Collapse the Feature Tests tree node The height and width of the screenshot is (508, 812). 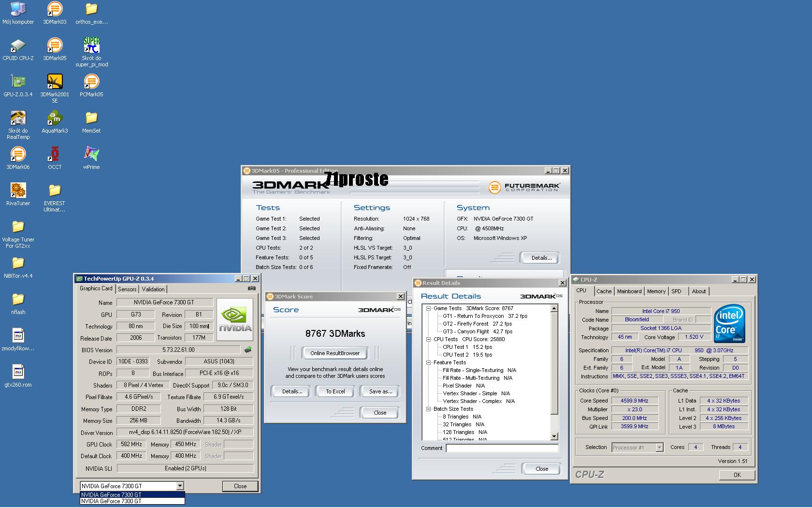[x=428, y=362]
